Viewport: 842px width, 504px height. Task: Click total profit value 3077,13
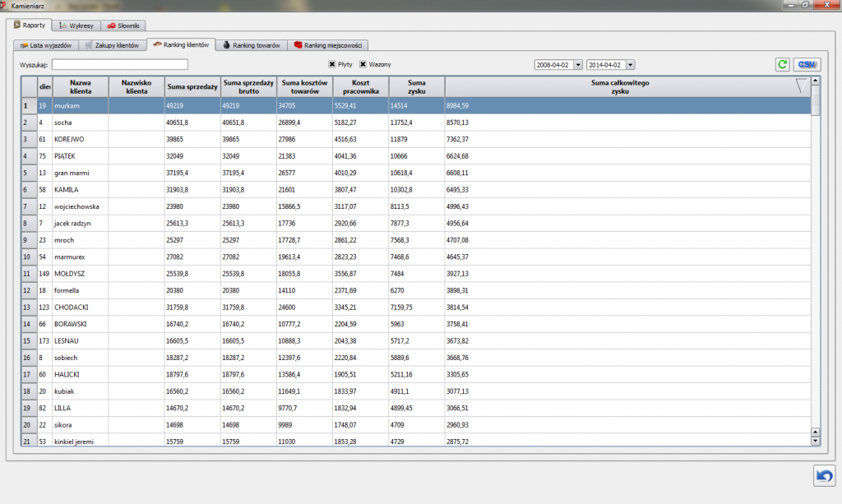coord(457,391)
